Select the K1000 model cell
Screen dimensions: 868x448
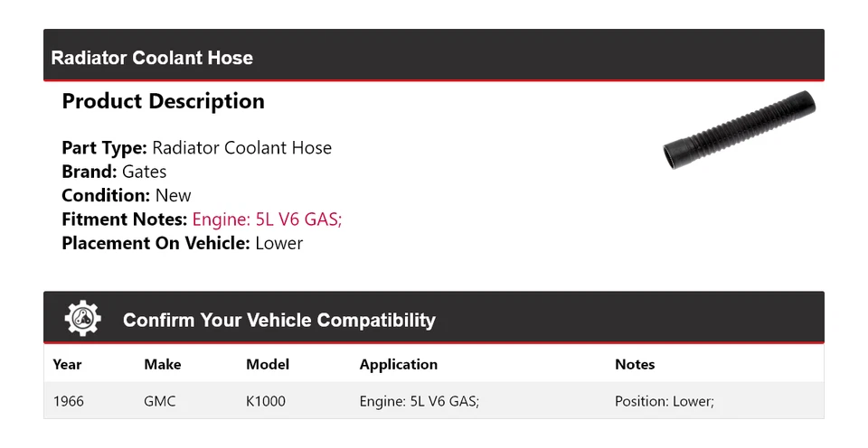click(x=266, y=401)
